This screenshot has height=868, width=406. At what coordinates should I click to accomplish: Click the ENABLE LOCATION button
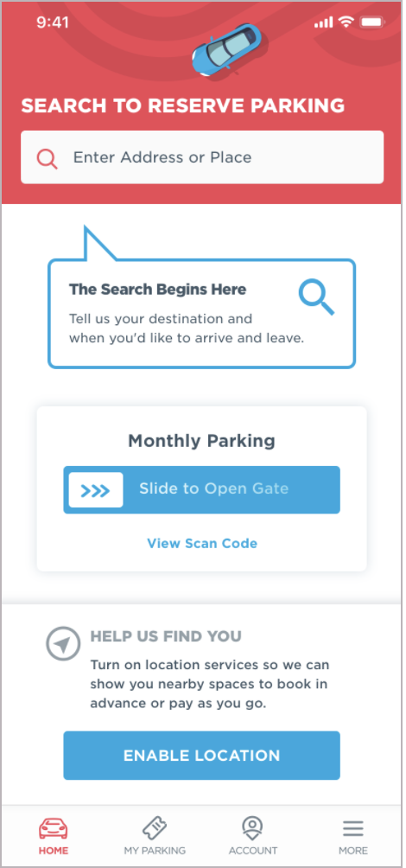tap(202, 756)
